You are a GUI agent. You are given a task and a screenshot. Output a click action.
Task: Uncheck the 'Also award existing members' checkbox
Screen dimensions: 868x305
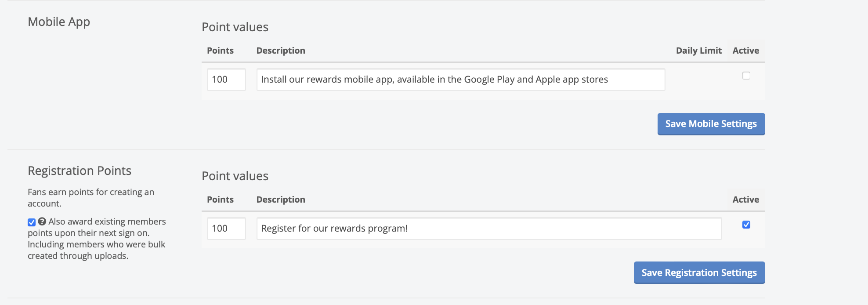[32, 222]
